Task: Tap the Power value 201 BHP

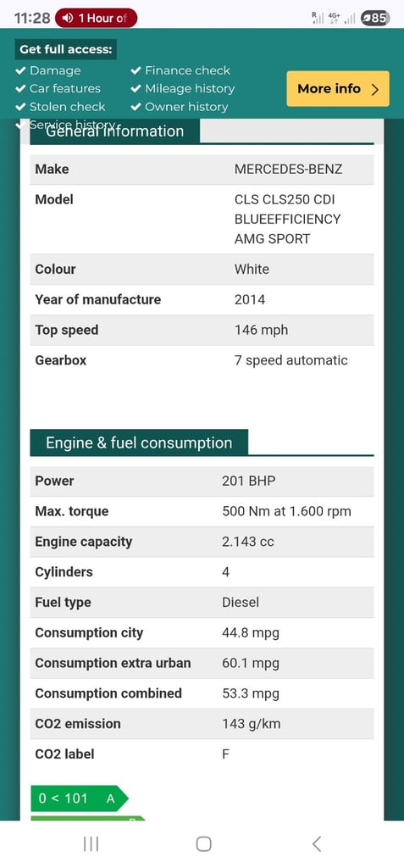Action: (248, 481)
